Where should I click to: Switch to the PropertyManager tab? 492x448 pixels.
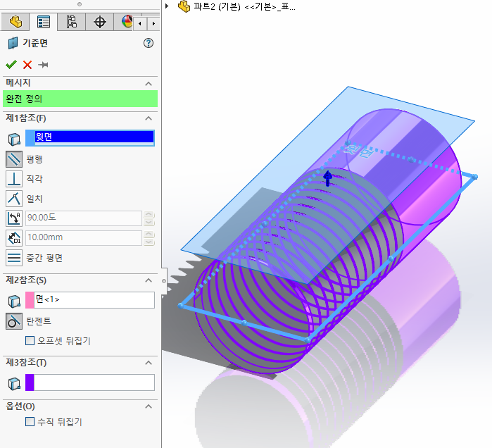[x=44, y=22]
